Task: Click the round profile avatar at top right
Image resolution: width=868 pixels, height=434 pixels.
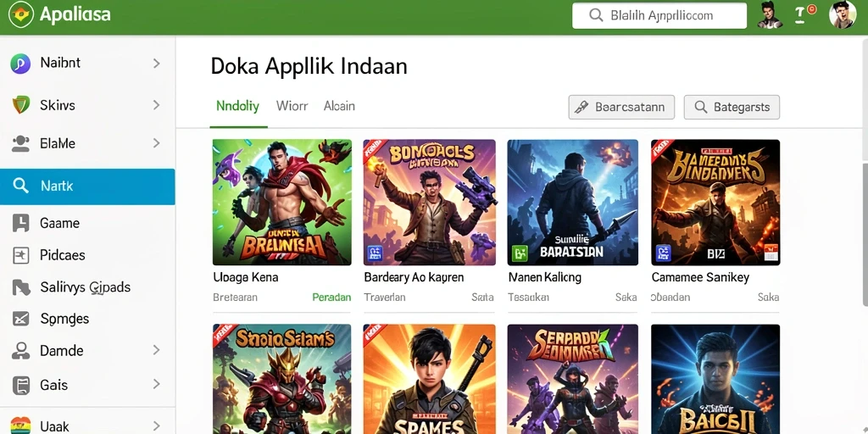Action: (842, 14)
